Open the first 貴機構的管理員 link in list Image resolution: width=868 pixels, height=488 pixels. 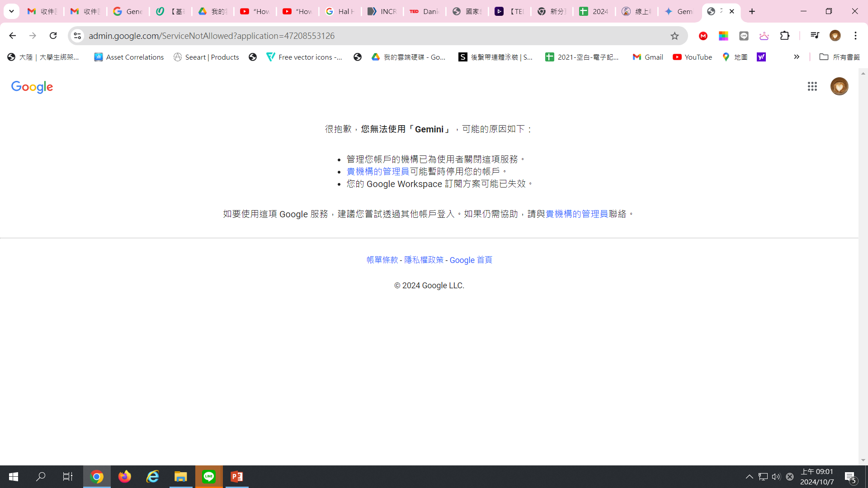pos(377,172)
